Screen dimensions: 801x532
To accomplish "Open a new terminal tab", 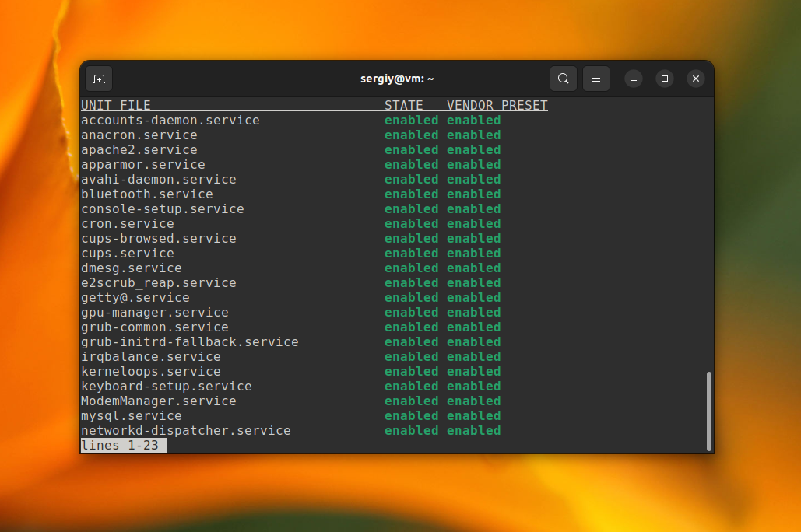I will pyautogui.click(x=99, y=79).
